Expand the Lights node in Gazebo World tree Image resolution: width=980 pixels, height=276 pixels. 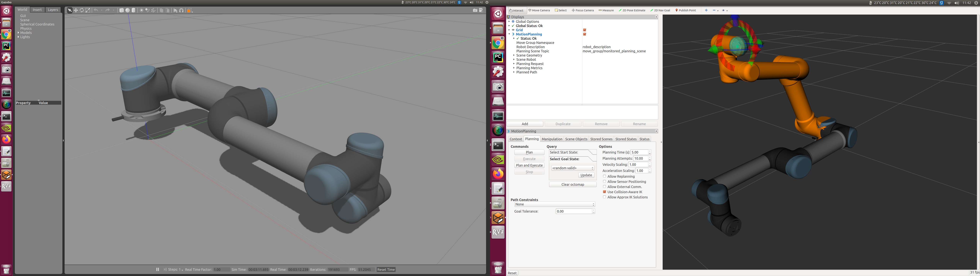[18, 37]
